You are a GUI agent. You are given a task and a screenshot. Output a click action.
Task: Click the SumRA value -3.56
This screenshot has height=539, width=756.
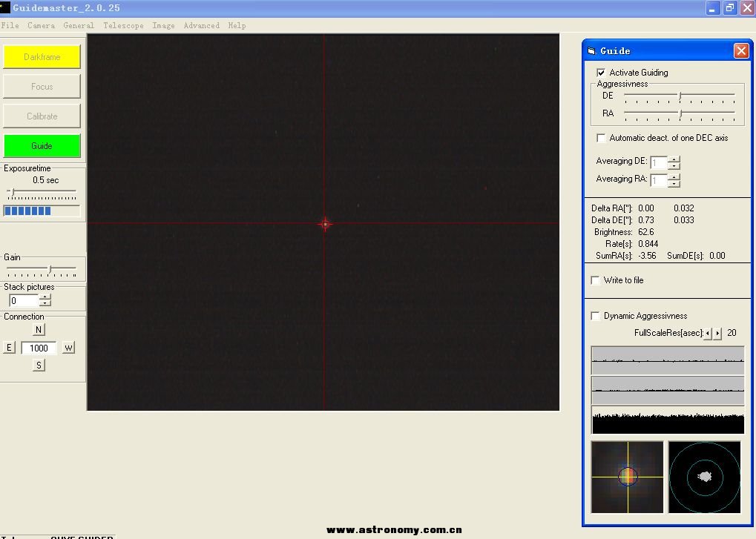(647, 256)
